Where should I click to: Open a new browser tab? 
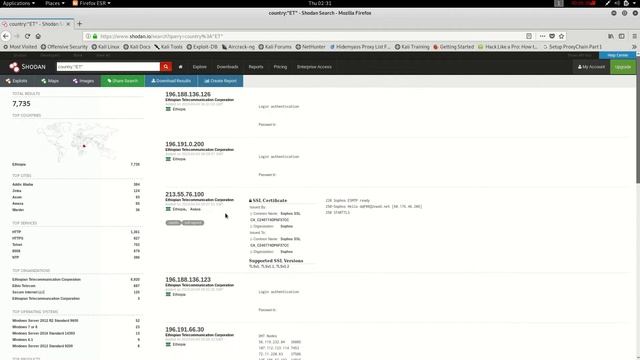pyautogui.click(x=80, y=24)
